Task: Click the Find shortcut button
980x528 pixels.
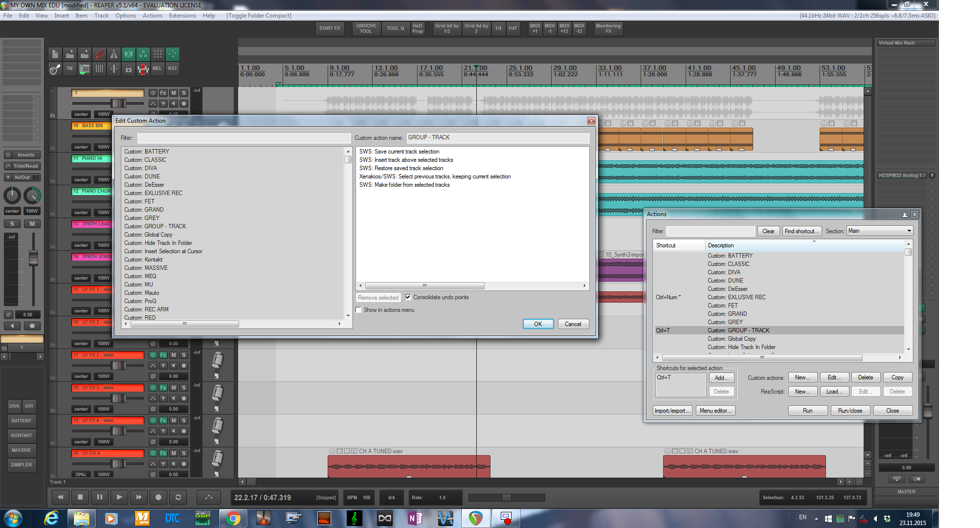Action: tap(802, 231)
